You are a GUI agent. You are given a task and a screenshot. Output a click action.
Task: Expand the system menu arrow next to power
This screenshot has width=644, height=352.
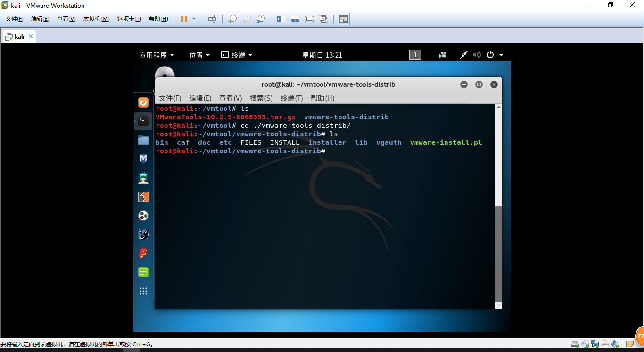point(501,55)
